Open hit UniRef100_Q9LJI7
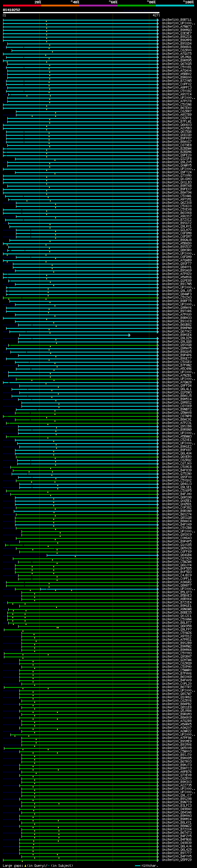The width and height of the screenshot is (197, 868). pyautogui.click(x=176, y=796)
